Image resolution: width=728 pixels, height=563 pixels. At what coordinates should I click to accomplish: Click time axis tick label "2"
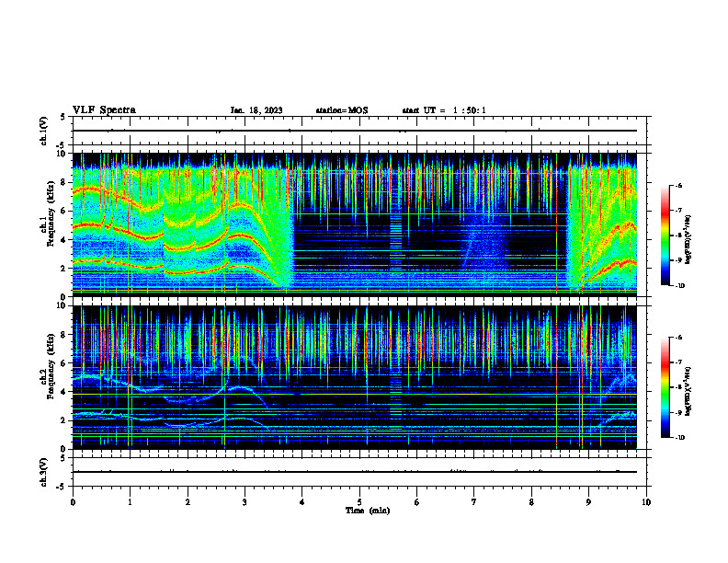tap(188, 502)
